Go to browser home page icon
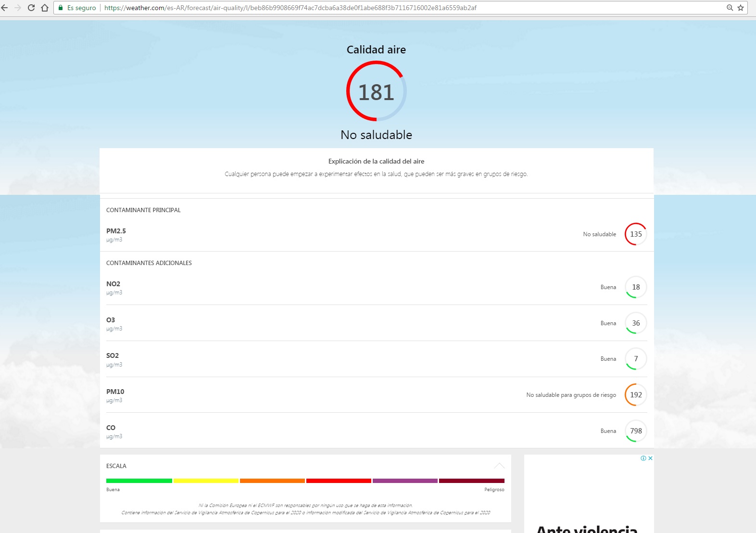The height and width of the screenshot is (533, 756). pyautogui.click(x=45, y=8)
